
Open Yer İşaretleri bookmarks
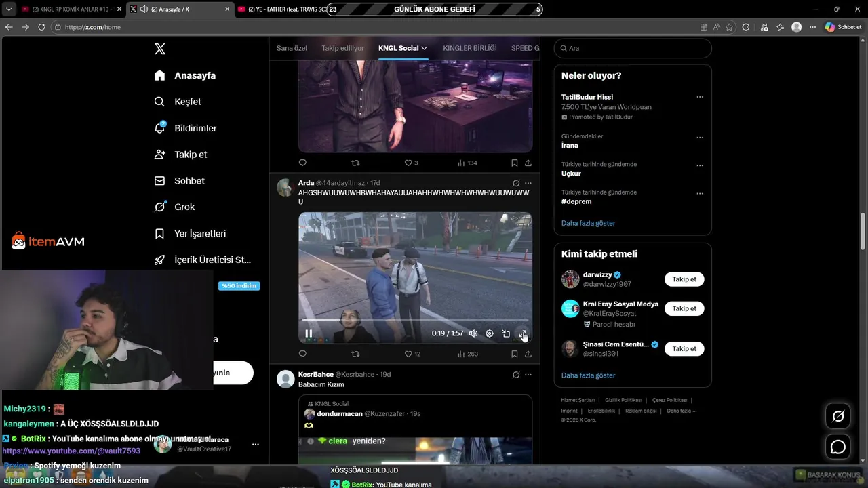[x=191, y=234]
